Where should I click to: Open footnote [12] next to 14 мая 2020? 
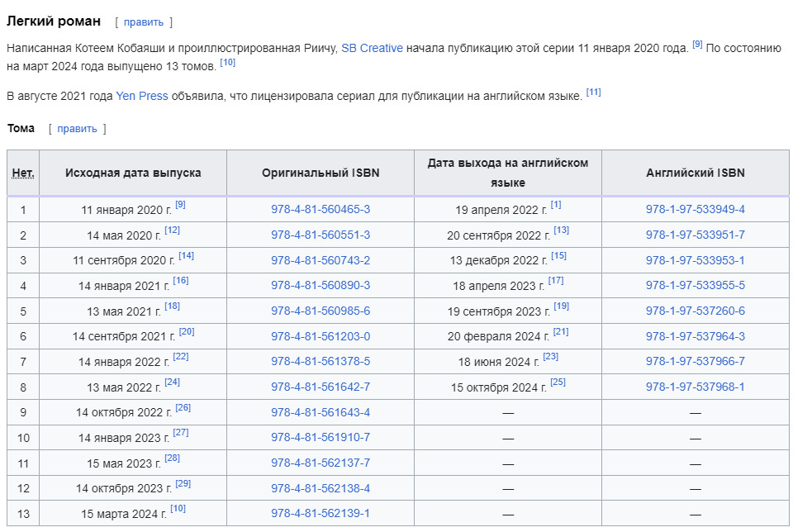tap(172, 231)
